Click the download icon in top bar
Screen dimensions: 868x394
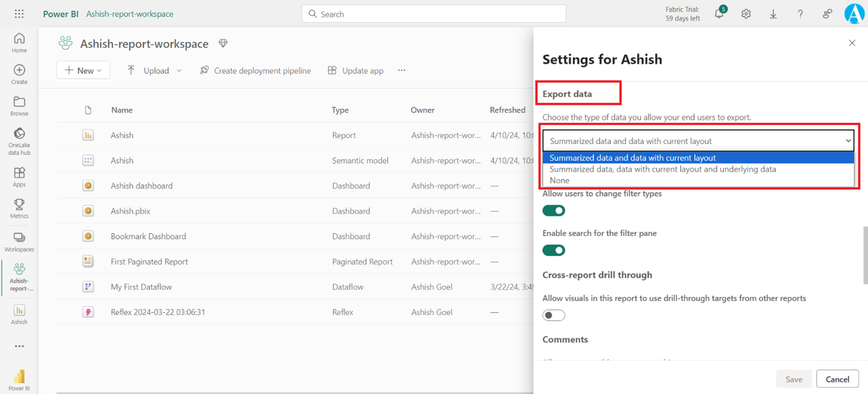[x=773, y=14]
